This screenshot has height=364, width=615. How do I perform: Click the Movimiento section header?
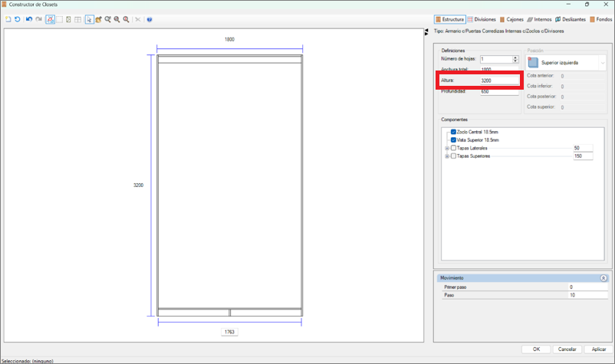coord(521,278)
